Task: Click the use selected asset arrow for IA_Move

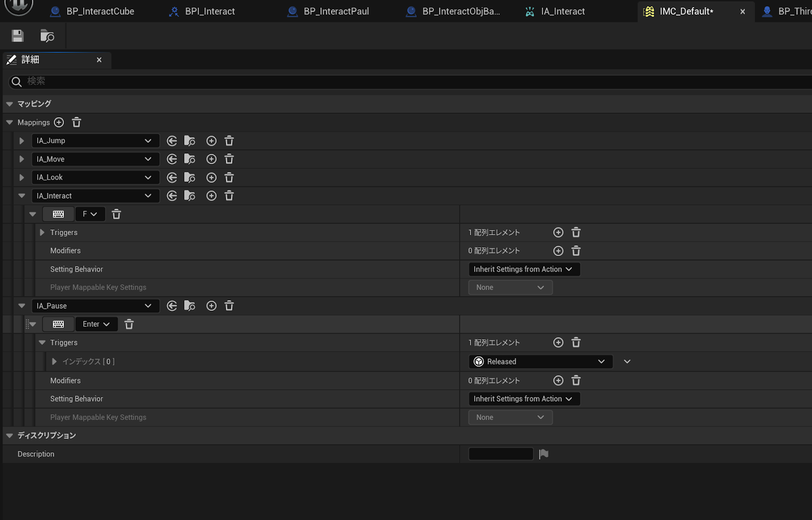Action: click(172, 159)
